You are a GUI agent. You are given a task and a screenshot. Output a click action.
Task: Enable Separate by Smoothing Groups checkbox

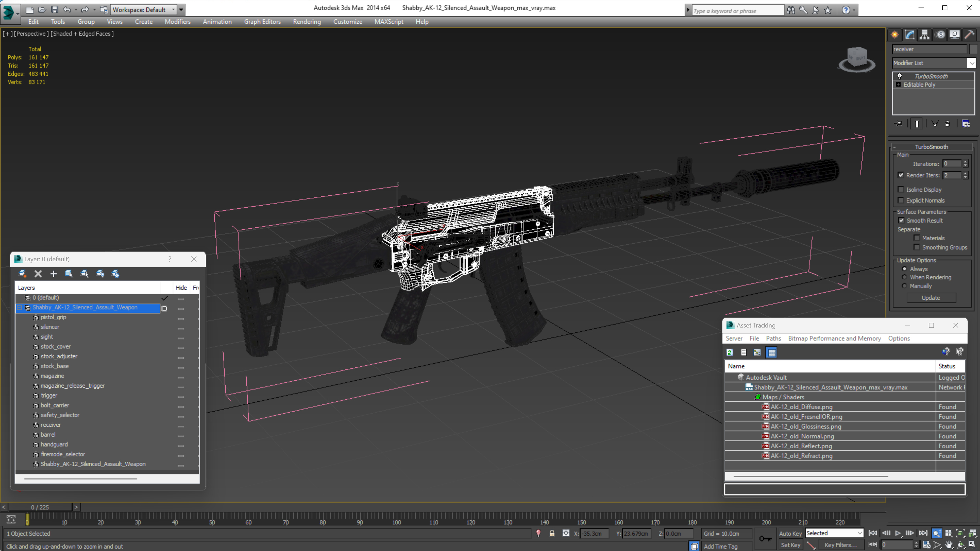pyautogui.click(x=917, y=247)
